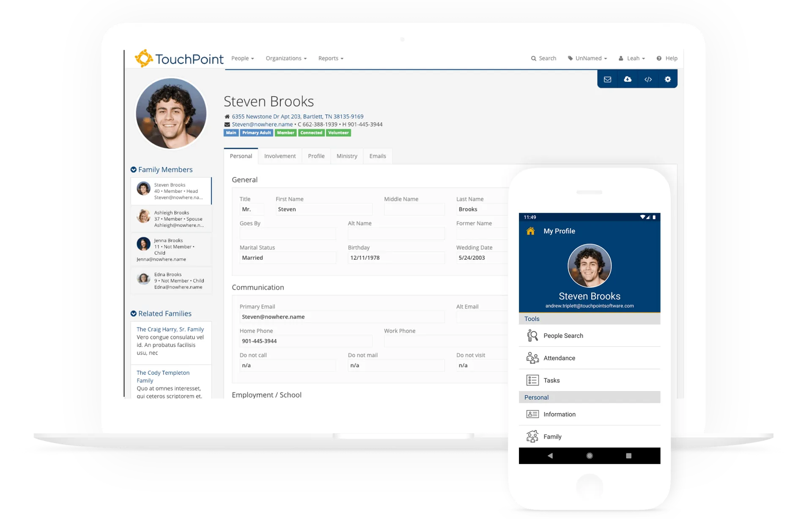The width and height of the screenshot is (812, 525).
Task: Tap the Family icon on phone
Action: pyautogui.click(x=532, y=437)
